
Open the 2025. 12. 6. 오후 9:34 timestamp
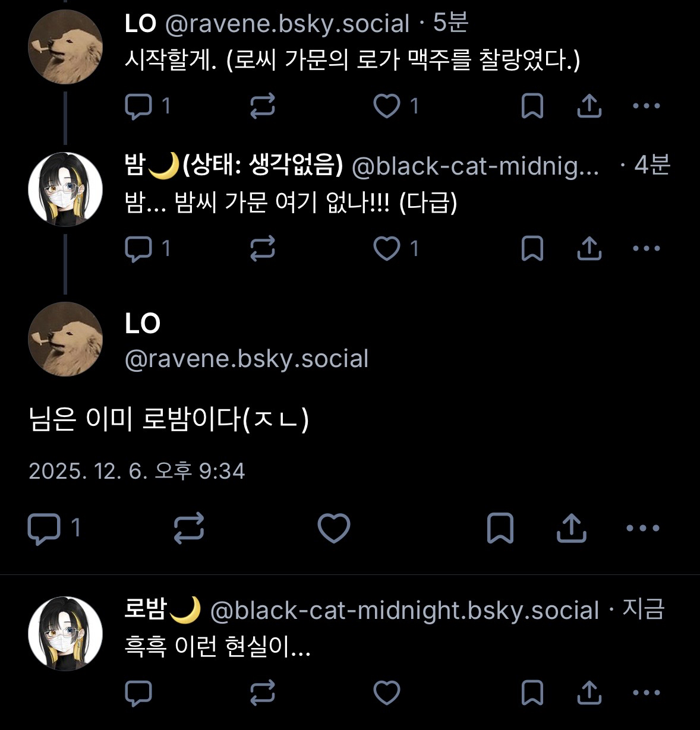pos(137,471)
